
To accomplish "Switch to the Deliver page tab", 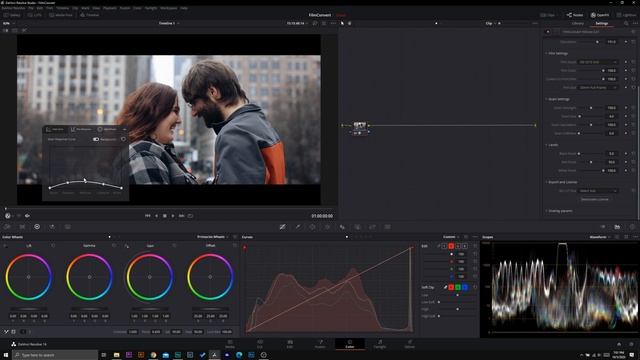I will point(409,344).
